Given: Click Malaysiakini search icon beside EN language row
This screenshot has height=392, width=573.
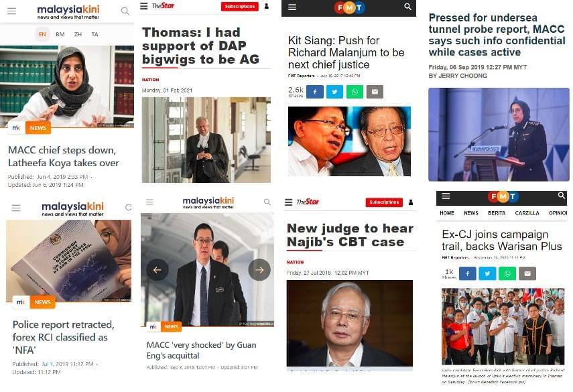Looking at the screenshot, I should click(125, 11).
